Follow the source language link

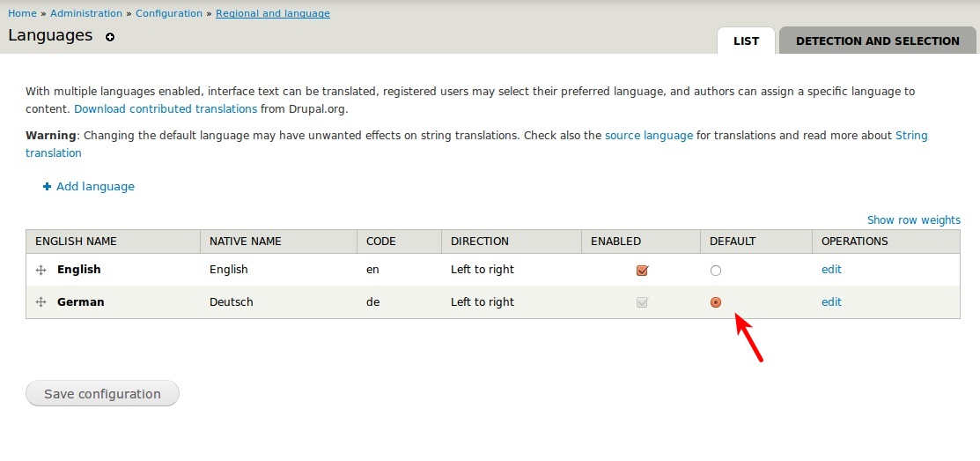pyautogui.click(x=649, y=136)
